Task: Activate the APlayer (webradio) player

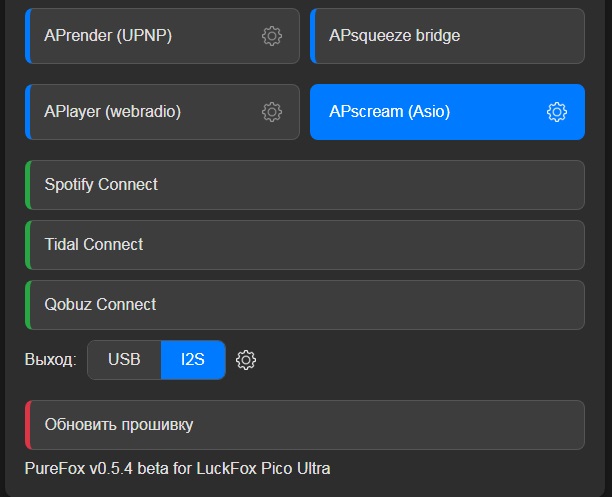Action: 162,112
